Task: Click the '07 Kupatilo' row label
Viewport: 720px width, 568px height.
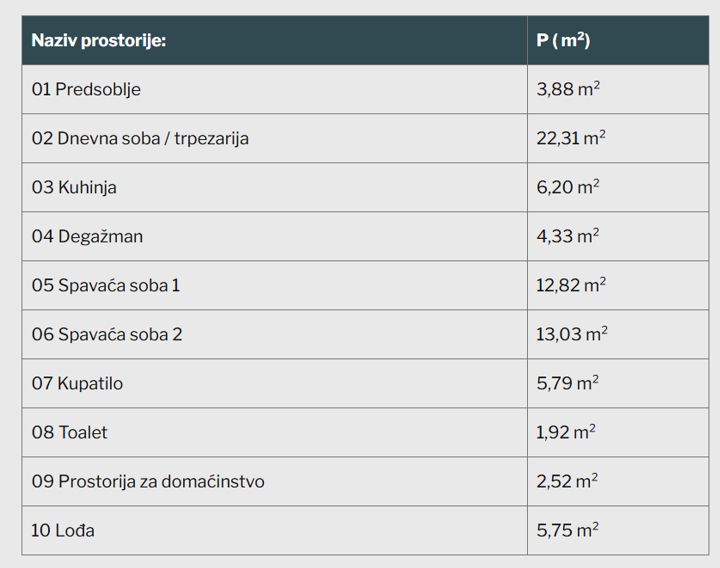Action: pos(77,383)
